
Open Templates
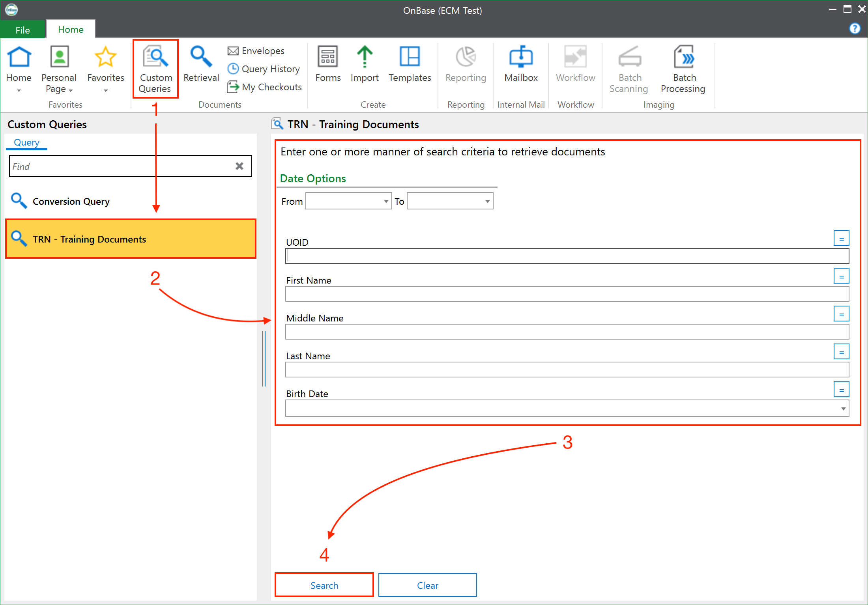pyautogui.click(x=410, y=64)
